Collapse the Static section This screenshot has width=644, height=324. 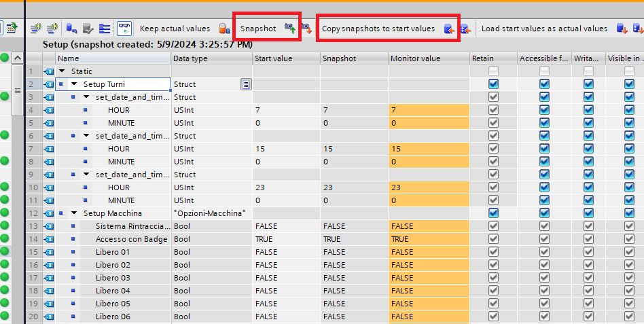62,71
